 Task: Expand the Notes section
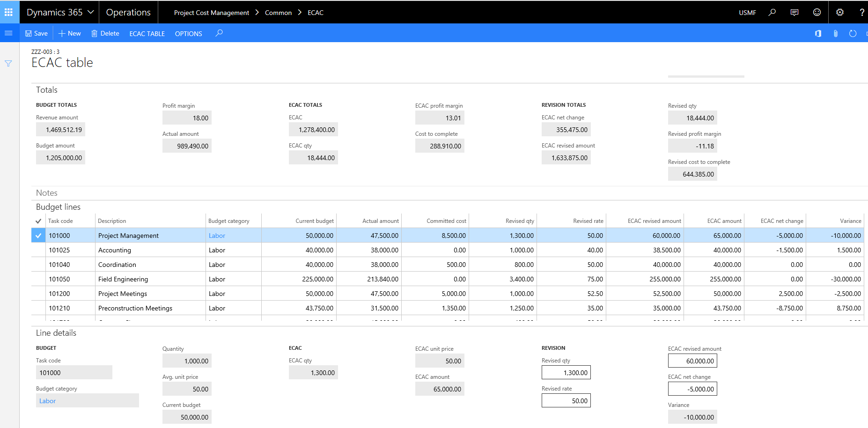point(47,193)
